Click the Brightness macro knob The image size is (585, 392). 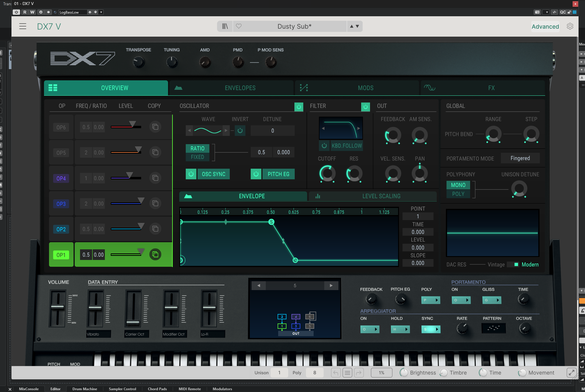pos(404,373)
